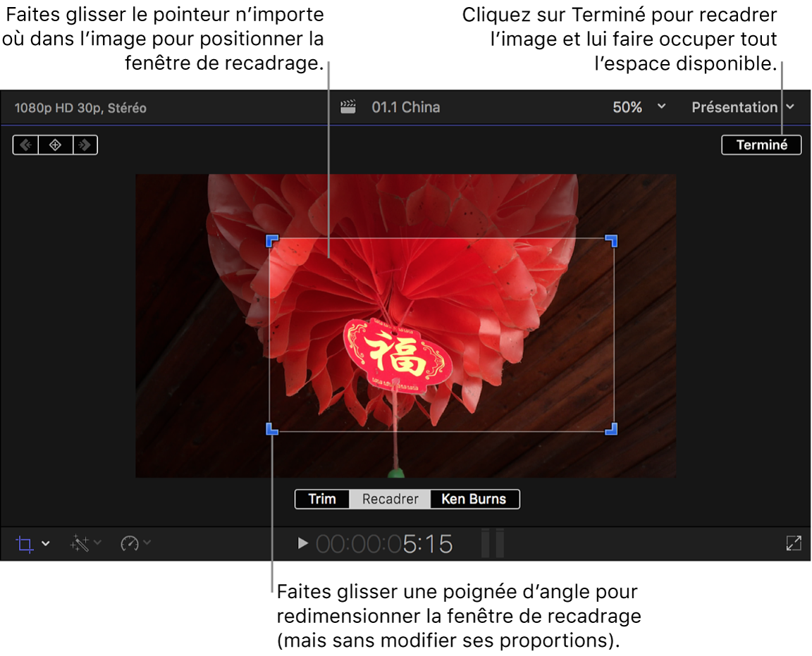
Task: Click the clapperboard icon next to 01.1 China
Action: tap(349, 107)
